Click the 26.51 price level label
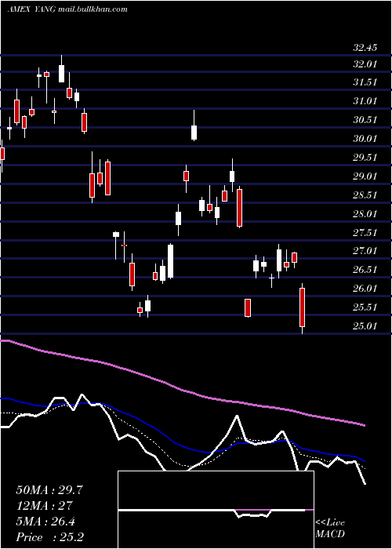Image resolution: width=392 pixels, height=549 pixels. pyautogui.click(x=365, y=270)
